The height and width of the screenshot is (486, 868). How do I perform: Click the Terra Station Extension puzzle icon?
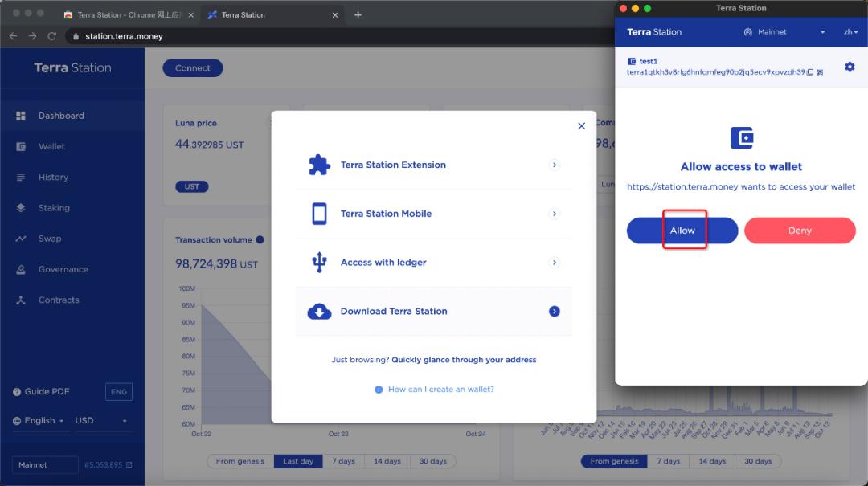click(x=319, y=165)
